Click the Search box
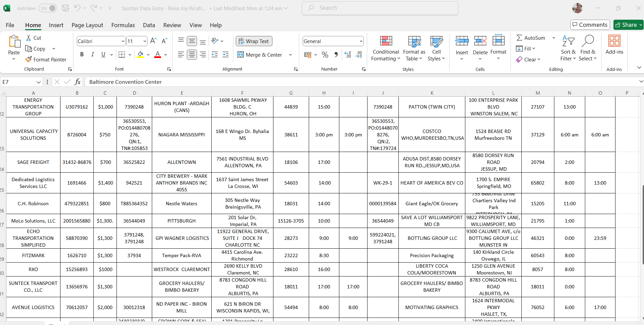This screenshot has width=644, height=325. point(380,8)
